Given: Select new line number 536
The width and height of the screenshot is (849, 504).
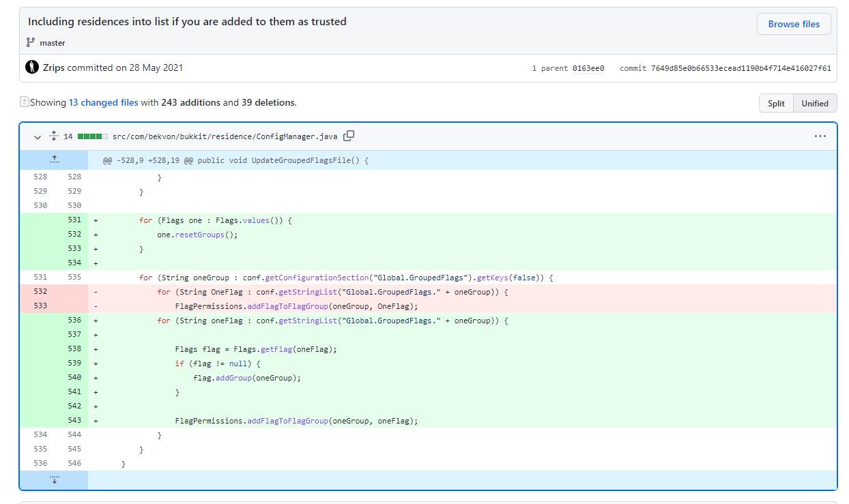Looking at the screenshot, I should [x=71, y=320].
